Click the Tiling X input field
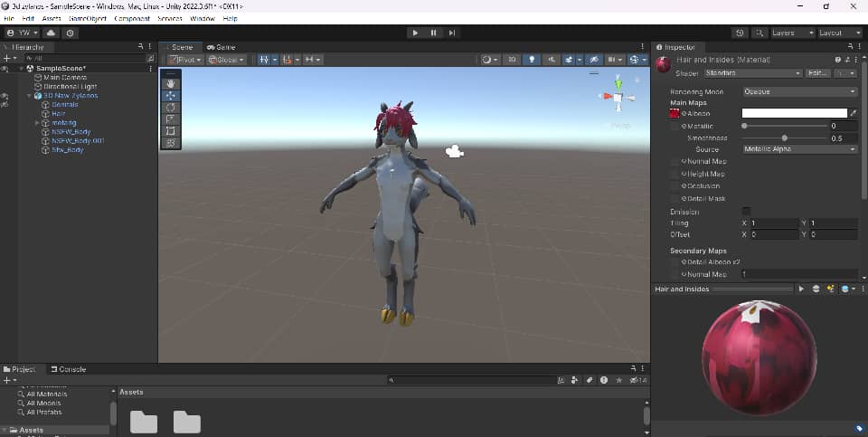This screenshot has height=437, width=868. coord(773,223)
